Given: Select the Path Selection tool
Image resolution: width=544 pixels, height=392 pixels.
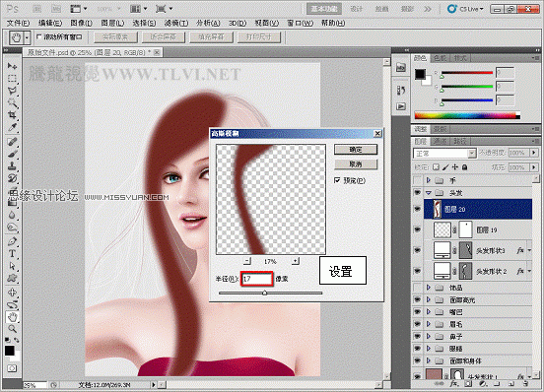Looking at the screenshot, I should point(12,266).
